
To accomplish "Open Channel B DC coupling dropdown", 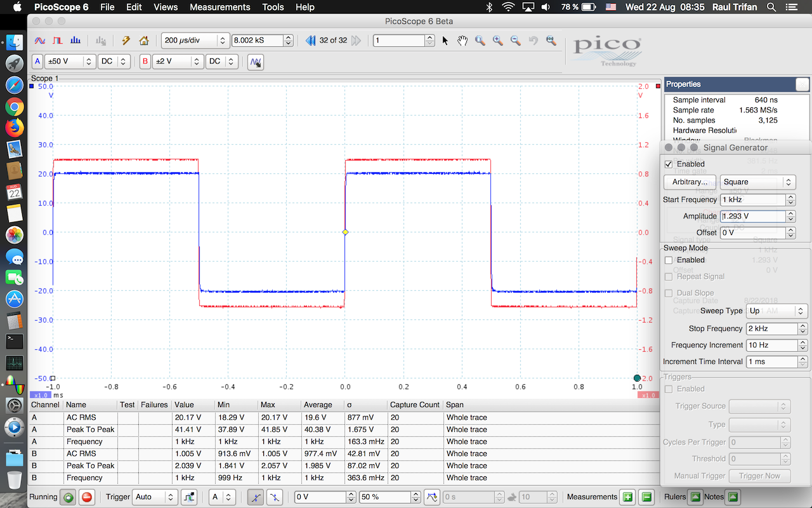I will (222, 62).
